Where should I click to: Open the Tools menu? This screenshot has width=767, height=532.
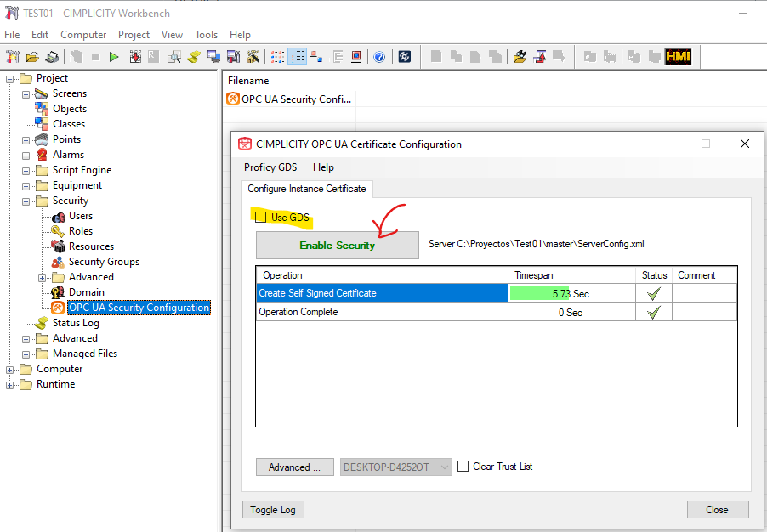click(206, 35)
